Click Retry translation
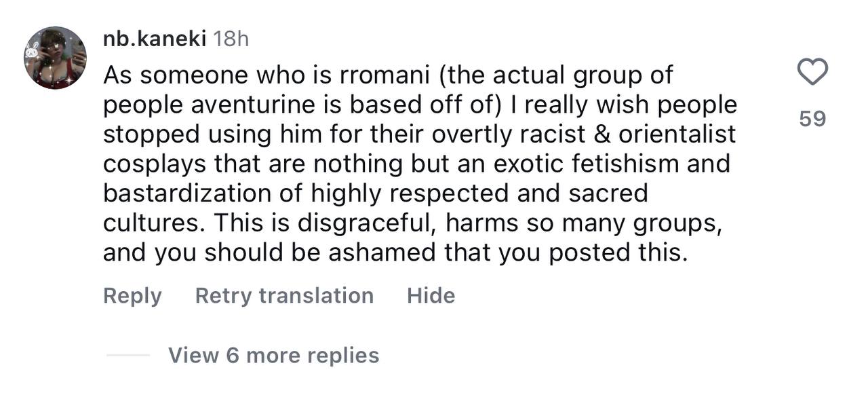Screen dimensions: 868x414 (284, 296)
